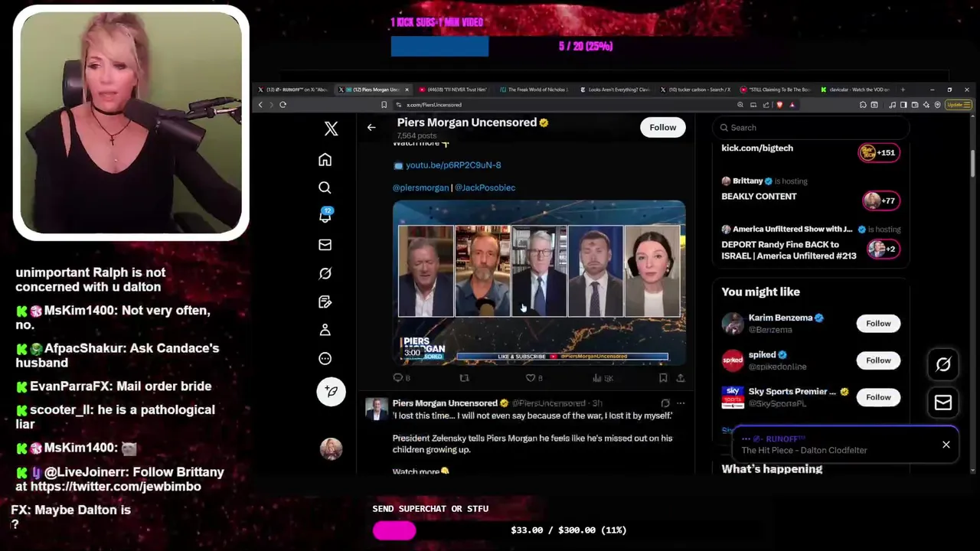Follow Sky Sports Premier League
This screenshot has height=551, width=980.
(x=878, y=397)
